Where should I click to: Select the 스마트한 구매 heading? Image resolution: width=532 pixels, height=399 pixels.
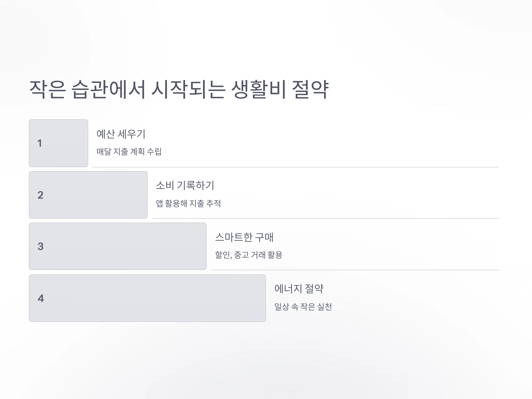click(244, 237)
